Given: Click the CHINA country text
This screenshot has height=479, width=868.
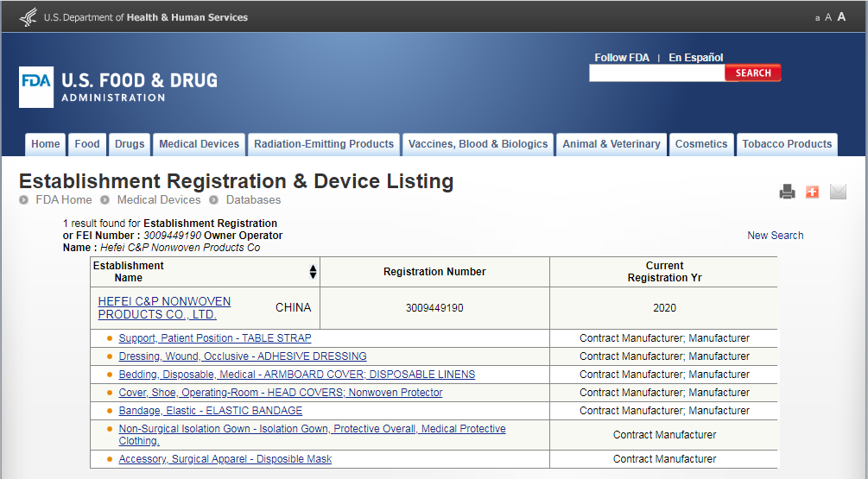Looking at the screenshot, I should coord(294,308).
